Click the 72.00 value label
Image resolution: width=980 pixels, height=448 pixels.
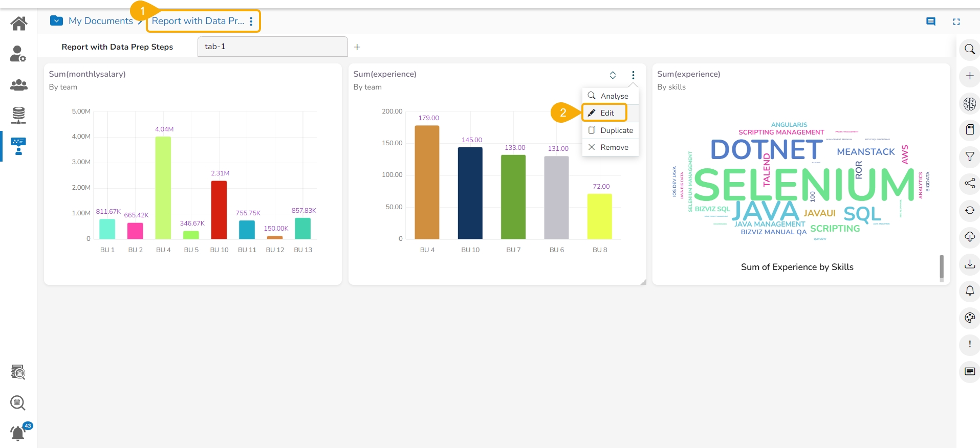click(x=601, y=187)
